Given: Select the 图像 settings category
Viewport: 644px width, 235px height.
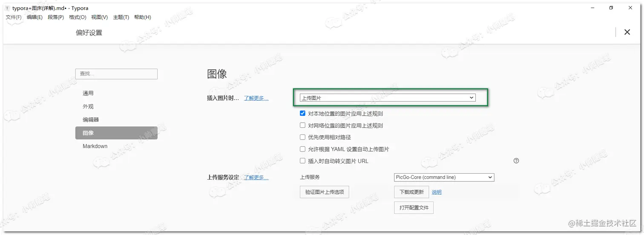Looking at the screenshot, I should [116, 133].
